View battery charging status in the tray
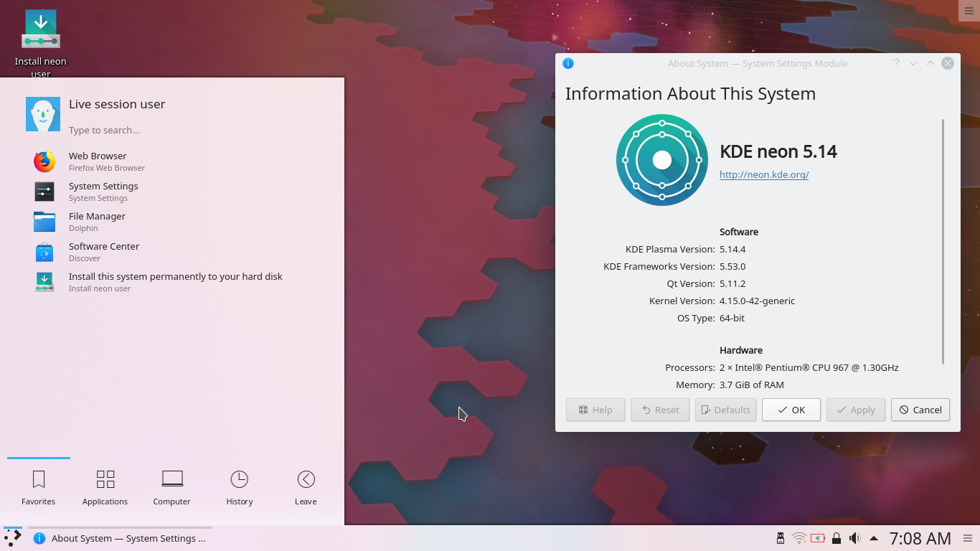The width and height of the screenshot is (980, 551). (x=818, y=537)
